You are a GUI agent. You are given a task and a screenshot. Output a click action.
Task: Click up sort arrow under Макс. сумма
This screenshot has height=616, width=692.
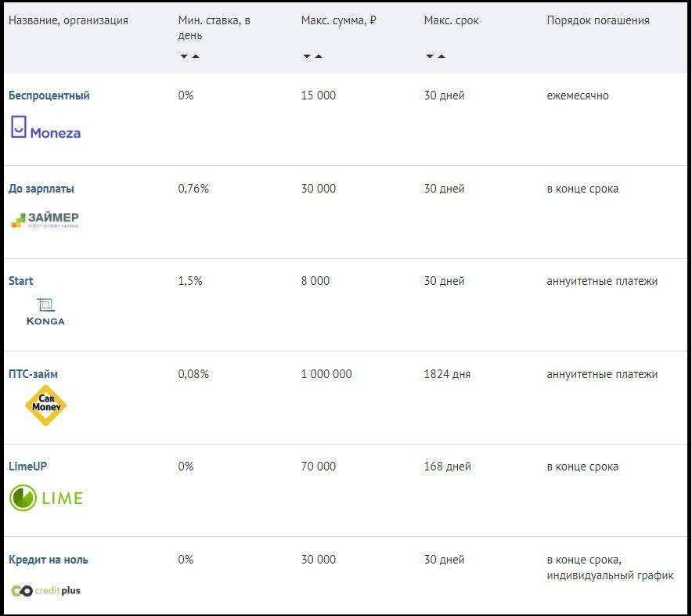319,56
